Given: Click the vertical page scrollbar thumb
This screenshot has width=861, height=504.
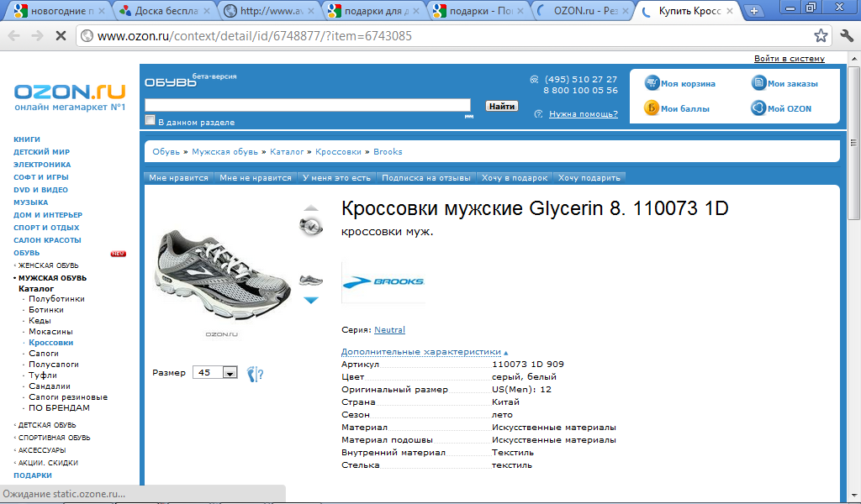Looking at the screenshot, I should point(854,143).
